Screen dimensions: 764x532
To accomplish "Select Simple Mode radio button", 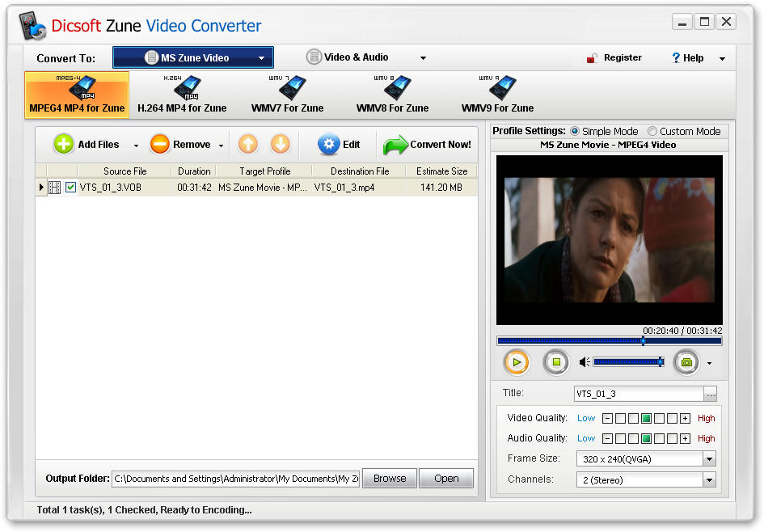I will point(575,131).
